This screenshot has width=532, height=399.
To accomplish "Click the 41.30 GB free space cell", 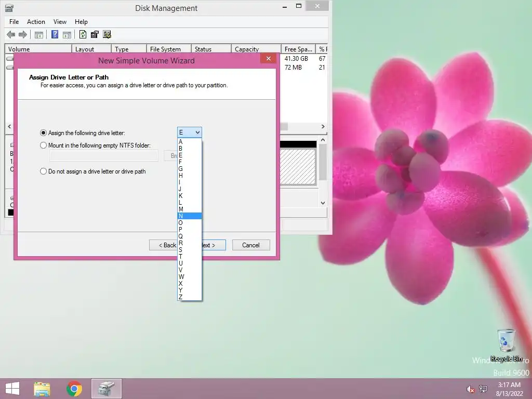I will pos(296,59).
